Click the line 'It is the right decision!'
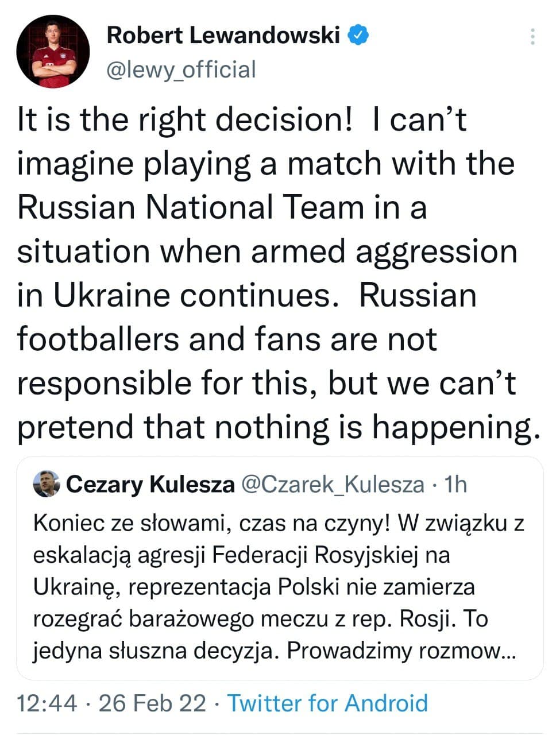 pyautogui.click(x=184, y=120)
